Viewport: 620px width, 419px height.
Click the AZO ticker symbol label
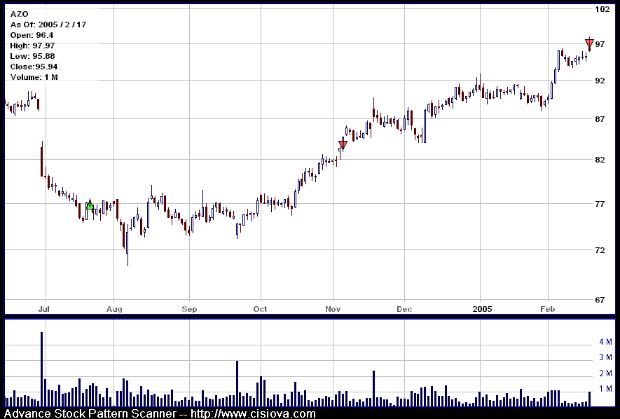pyautogui.click(x=19, y=14)
